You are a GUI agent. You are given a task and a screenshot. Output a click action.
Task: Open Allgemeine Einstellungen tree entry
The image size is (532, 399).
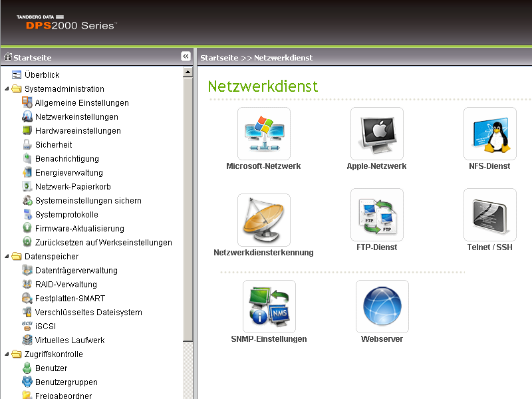tap(82, 103)
